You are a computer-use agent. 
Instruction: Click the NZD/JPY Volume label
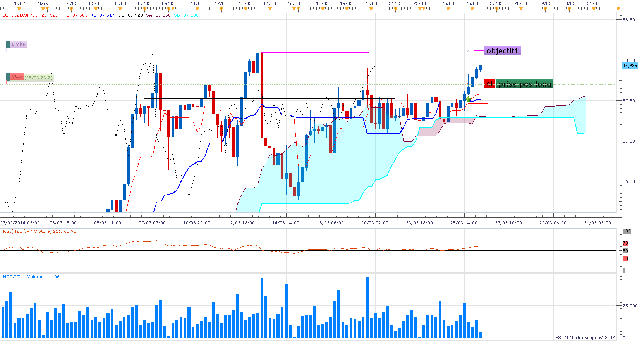(x=31, y=277)
